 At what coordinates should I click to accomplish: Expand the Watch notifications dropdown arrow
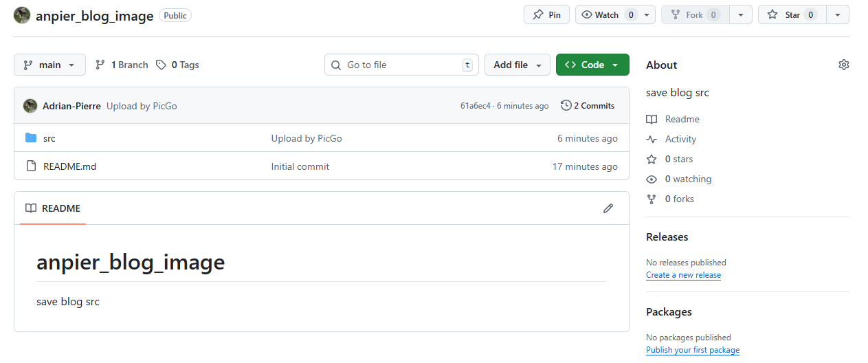point(648,14)
